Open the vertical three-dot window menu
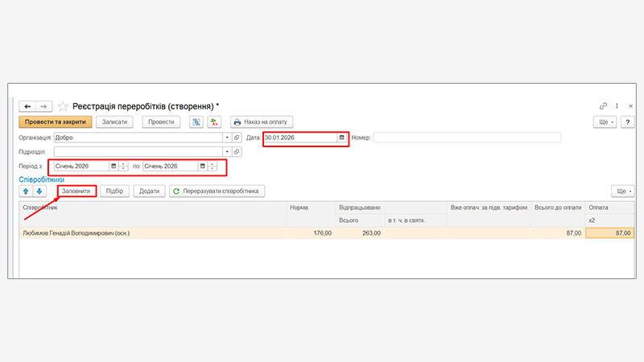This screenshot has width=644, height=362. tap(616, 106)
